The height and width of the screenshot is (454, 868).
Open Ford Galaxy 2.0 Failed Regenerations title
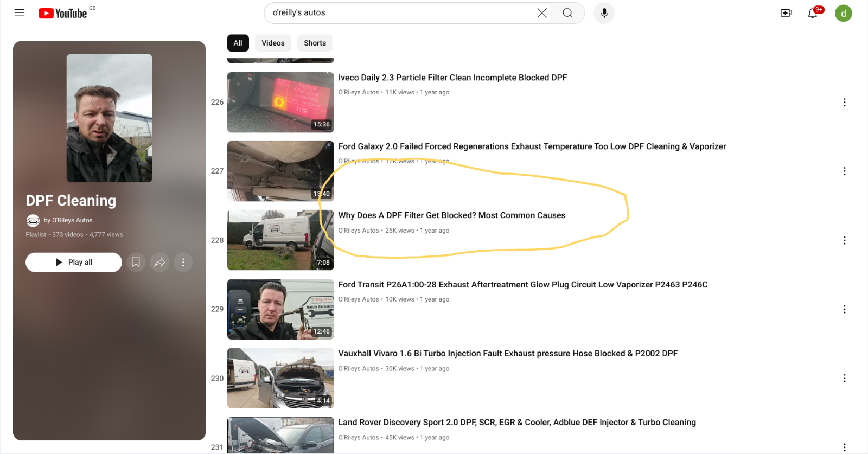pyautogui.click(x=532, y=146)
